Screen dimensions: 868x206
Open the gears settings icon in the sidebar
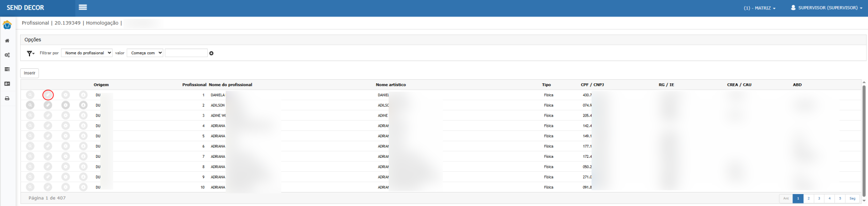click(7, 55)
